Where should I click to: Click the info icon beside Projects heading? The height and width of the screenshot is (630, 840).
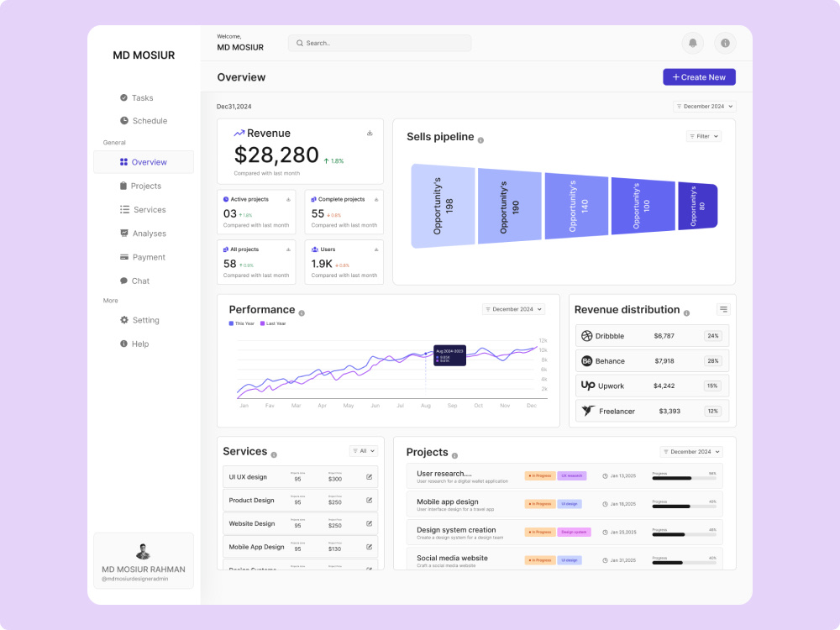coord(454,456)
